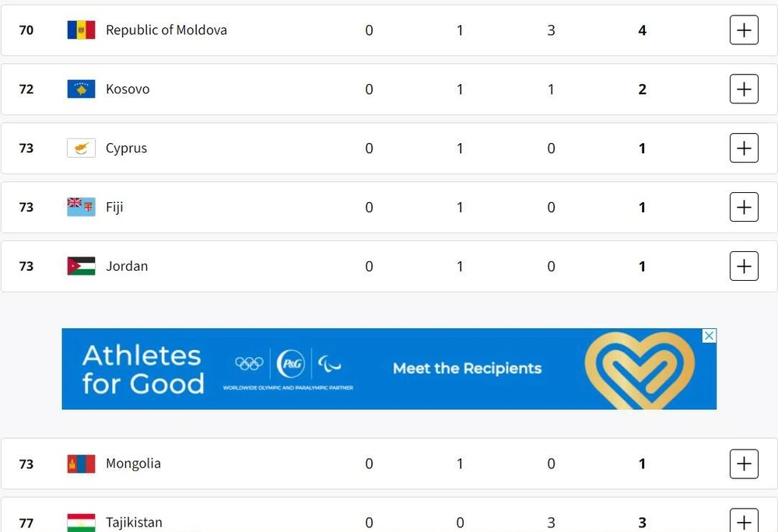This screenshot has height=532, width=778.
Task: Click the Republic of Moldova flag icon
Action: pyautogui.click(x=80, y=30)
